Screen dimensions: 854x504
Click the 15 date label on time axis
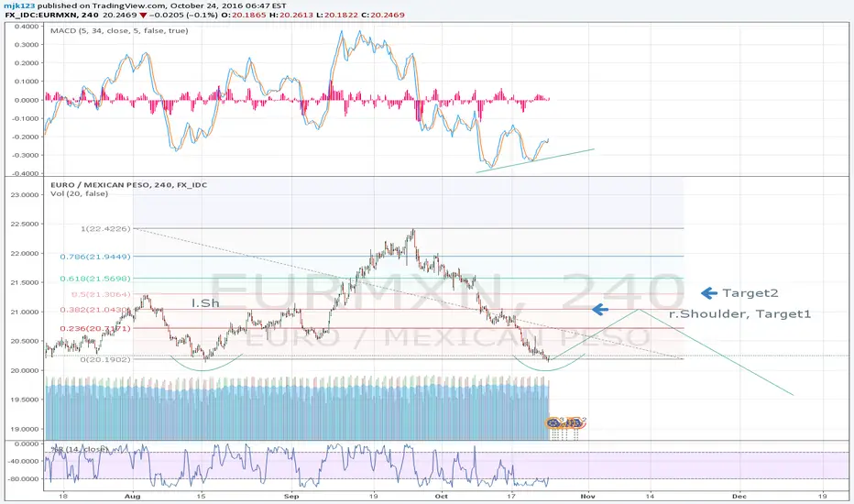point(202,497)
